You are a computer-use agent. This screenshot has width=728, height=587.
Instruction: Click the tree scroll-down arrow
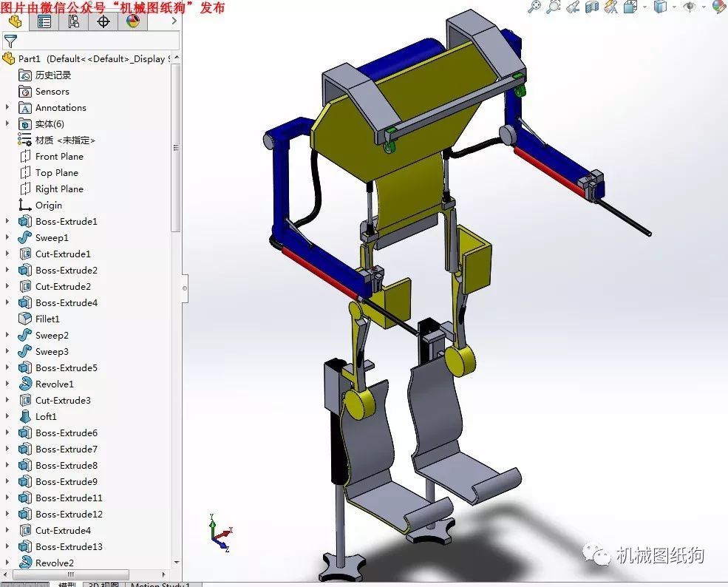[177, 563]
